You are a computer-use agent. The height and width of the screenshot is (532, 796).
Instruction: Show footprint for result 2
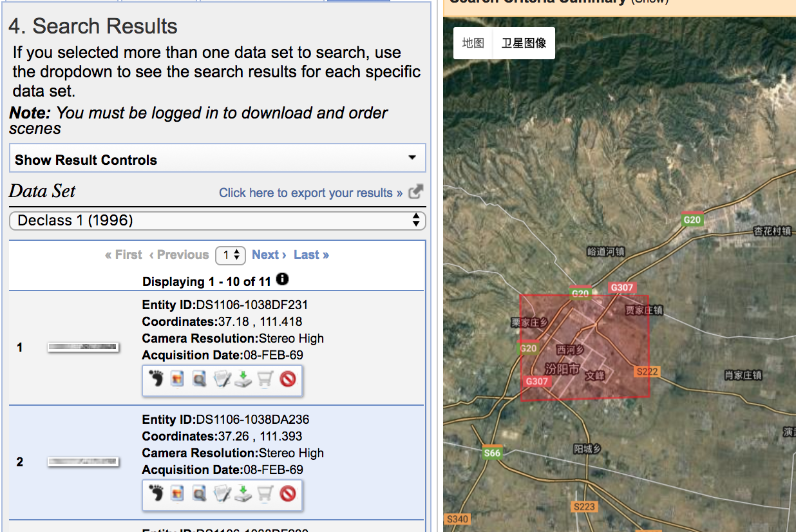point(156,494)
